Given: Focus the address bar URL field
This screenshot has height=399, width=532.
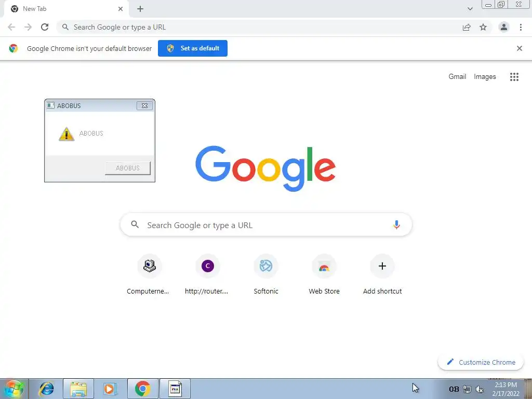Looking at the screenshot, I should click(x=261, y=27).
